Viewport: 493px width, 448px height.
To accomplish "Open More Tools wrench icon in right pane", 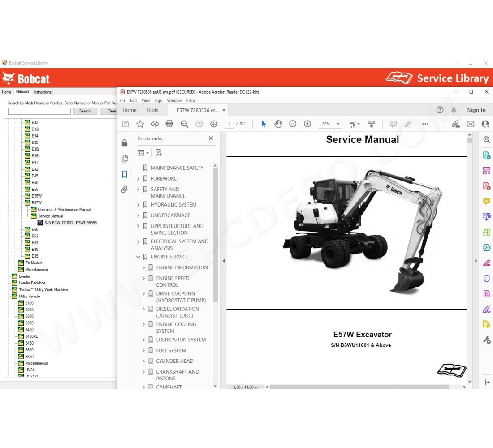I will tap(486, 340).
